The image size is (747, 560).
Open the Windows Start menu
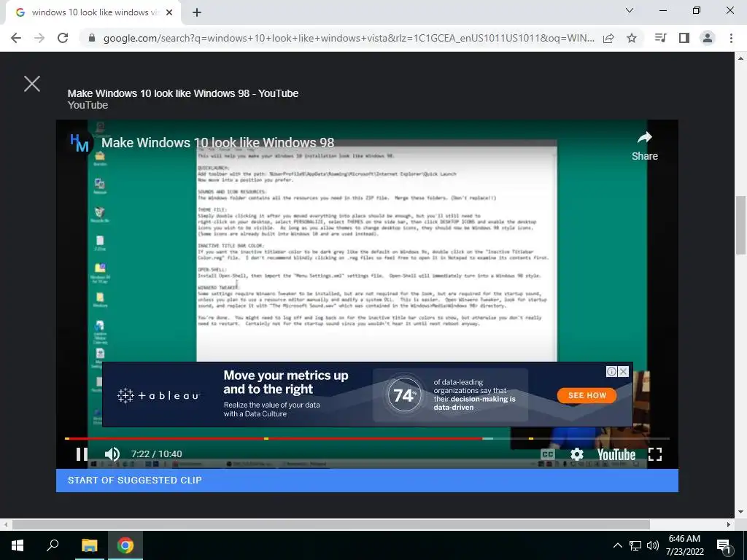point(18,545)
